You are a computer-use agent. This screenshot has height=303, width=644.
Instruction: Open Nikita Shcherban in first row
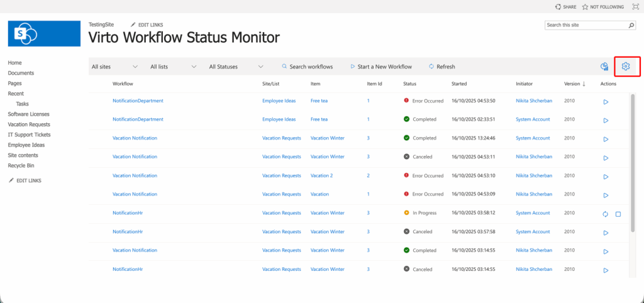click(533, 101)
